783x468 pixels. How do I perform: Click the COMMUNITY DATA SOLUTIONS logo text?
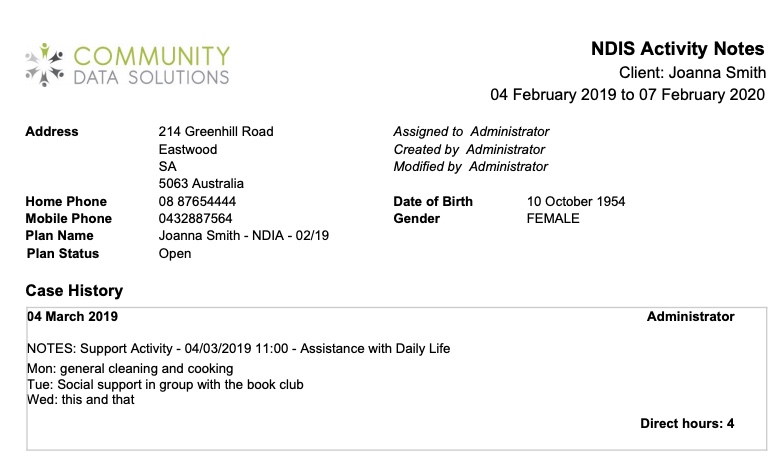152,65
